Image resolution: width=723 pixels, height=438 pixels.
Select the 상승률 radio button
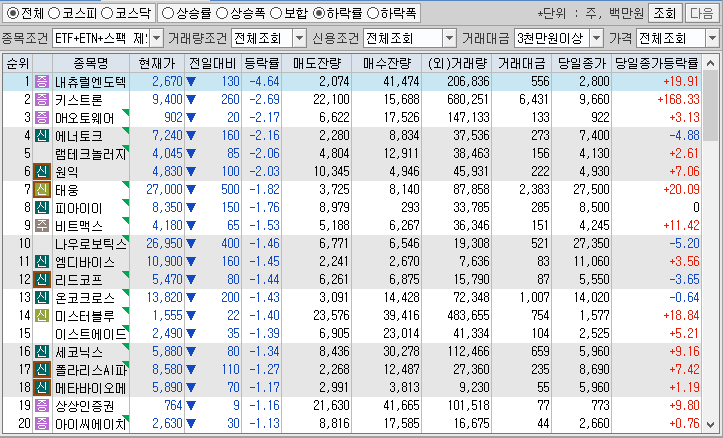pyautogui.click(x=168, y=13)
